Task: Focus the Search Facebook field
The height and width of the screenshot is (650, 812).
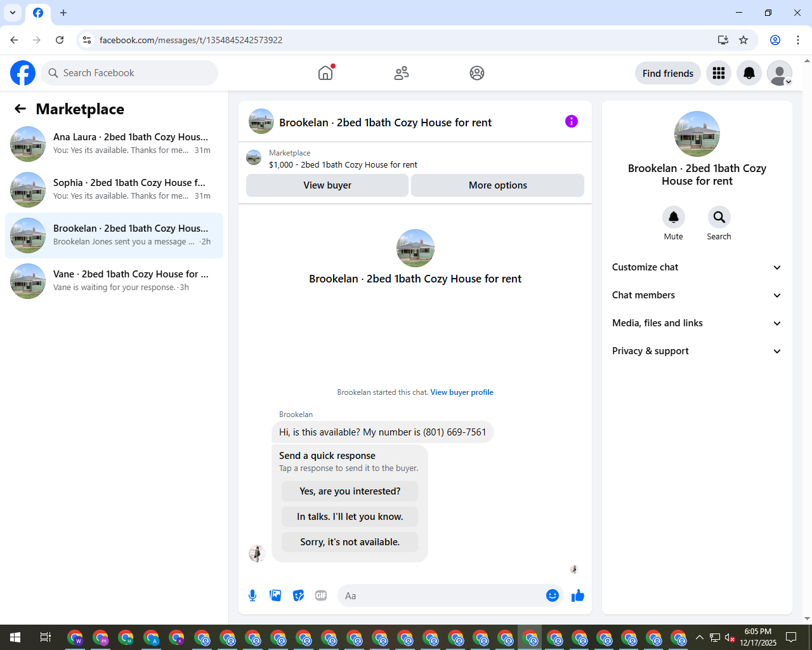Action: (129, 73)
